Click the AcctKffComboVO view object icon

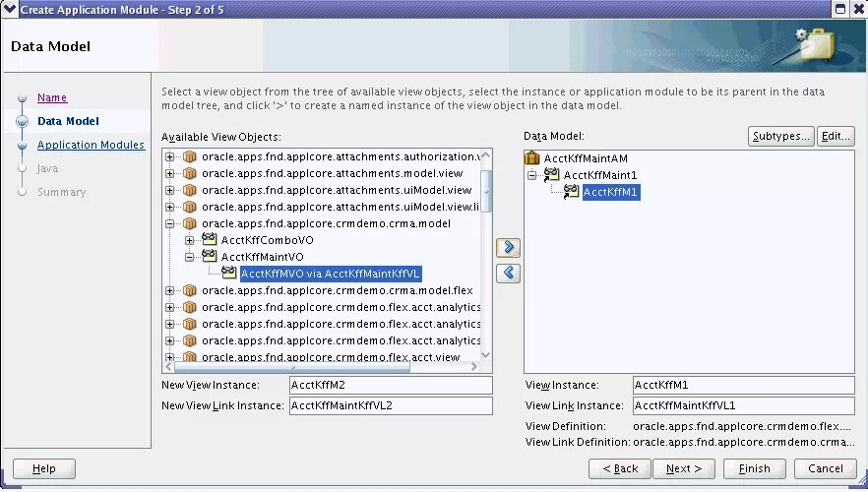tap(210, 240)
